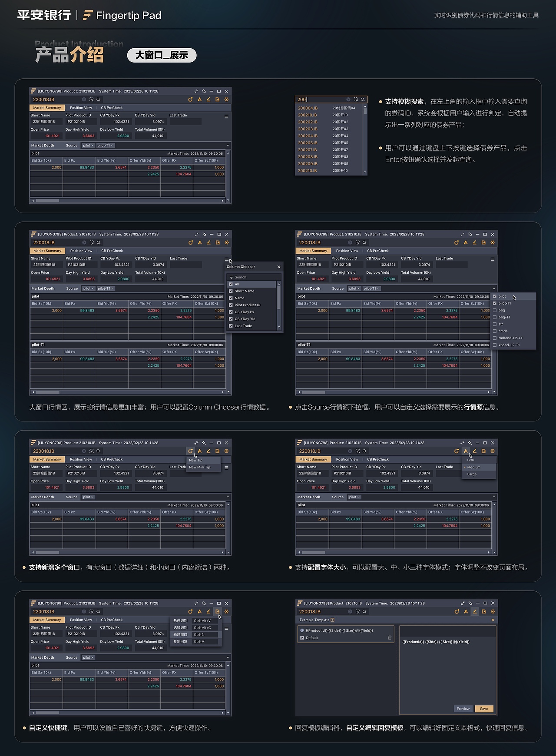Click scan icon in the '200' search box
Image resolution: width=556 pixels, height=756 pixels.
[x=356, y=99]
